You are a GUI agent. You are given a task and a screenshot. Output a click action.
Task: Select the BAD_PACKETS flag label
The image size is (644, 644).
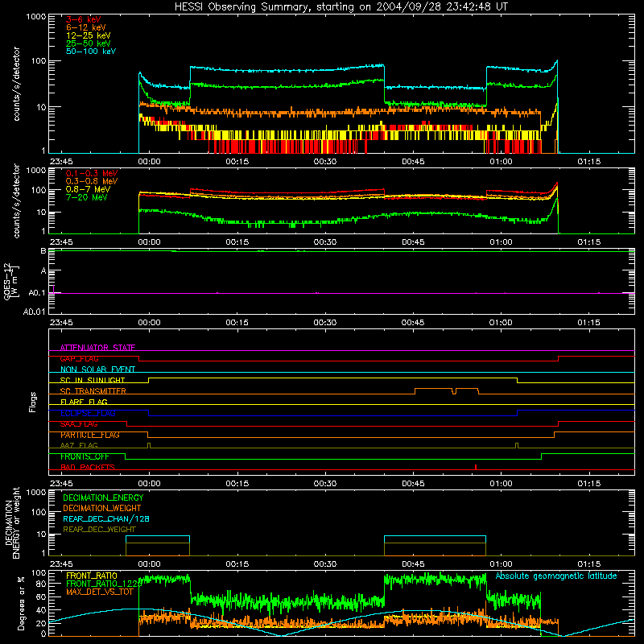pos(88,467)
